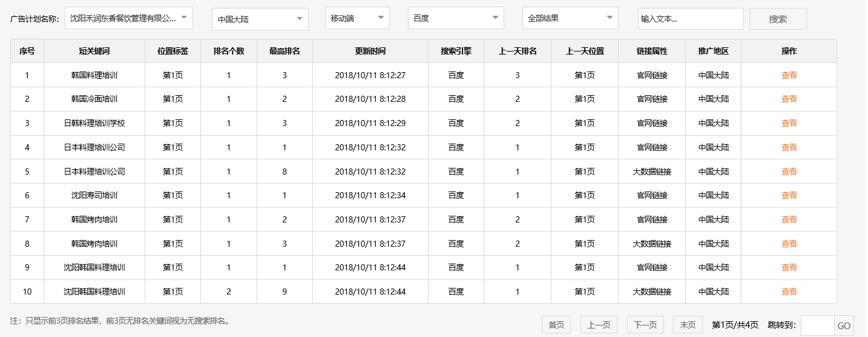The width and height of the screenshot is (868, 337).
Task: View details of row 3 日韩料理培训学校
Action: pos(789,123)
